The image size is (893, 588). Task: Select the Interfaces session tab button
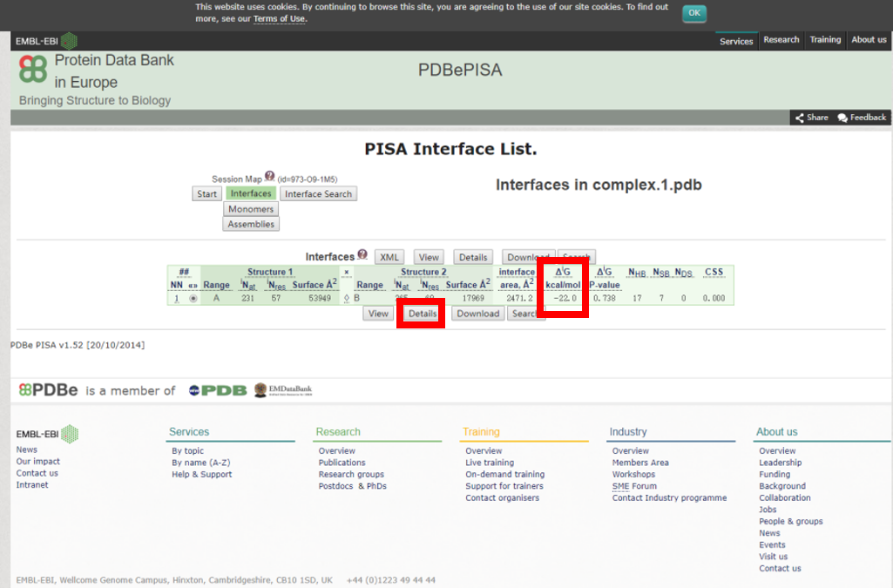point(251,193)
